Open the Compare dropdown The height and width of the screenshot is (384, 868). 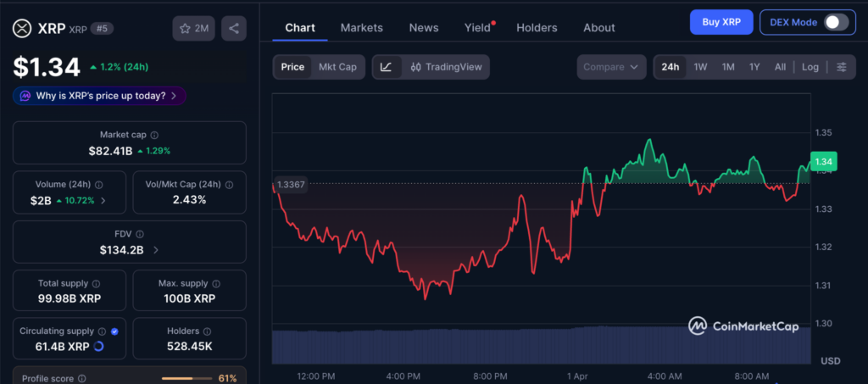click(x=610, y=67)
